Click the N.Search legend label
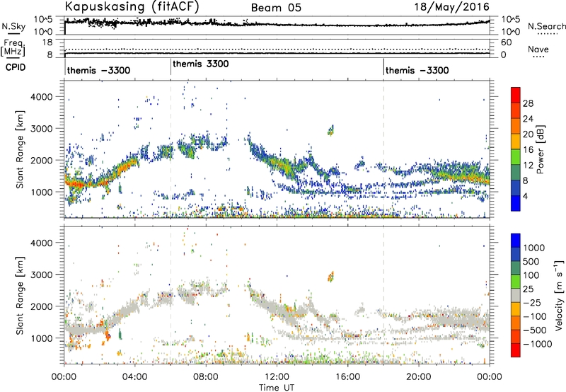Viewport: 566px width, 392px height. click(x=546, y=26)
